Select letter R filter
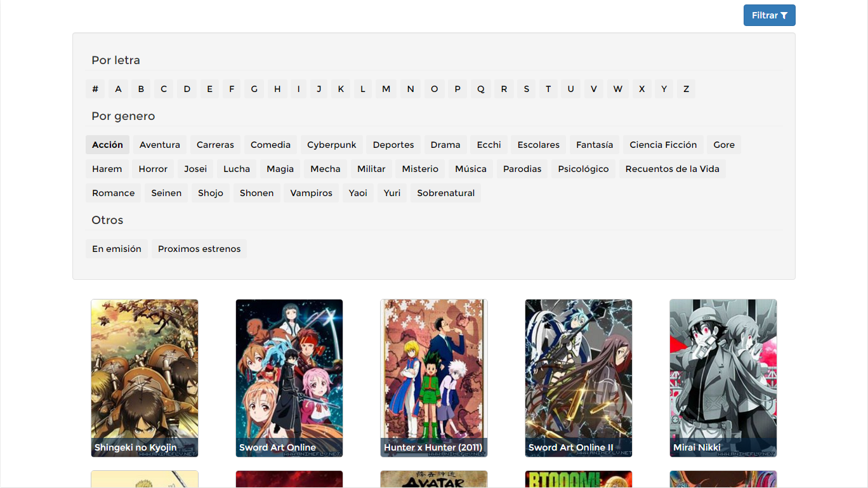The height and width of the screenshot is (488, 868). 504,89
